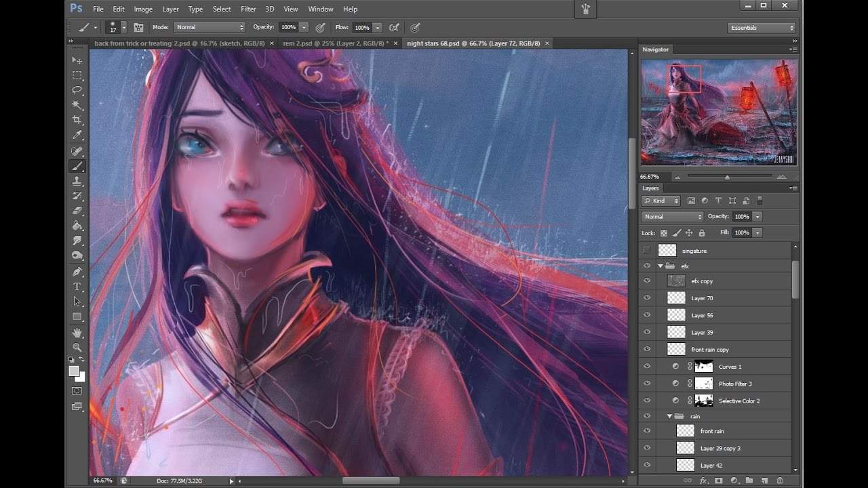Select the Healing Brush tool
The image size is (868, 488).
pos(77,151)
